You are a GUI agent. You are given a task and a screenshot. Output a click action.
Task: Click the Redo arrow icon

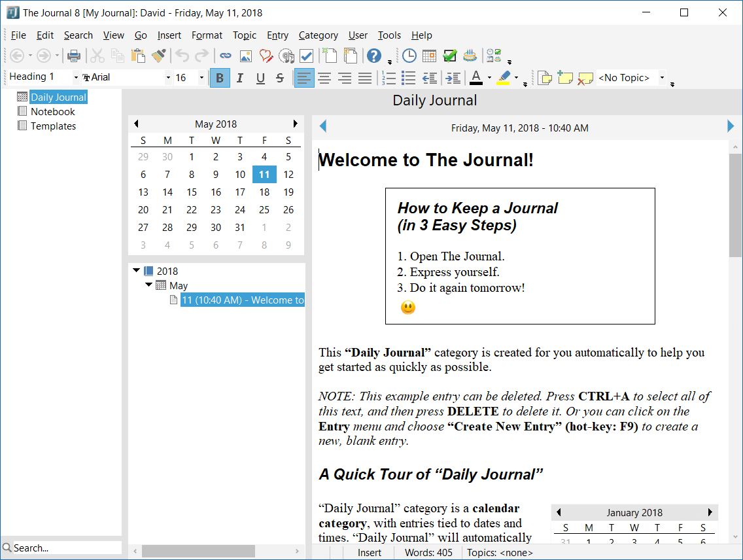tap(202, 56)
